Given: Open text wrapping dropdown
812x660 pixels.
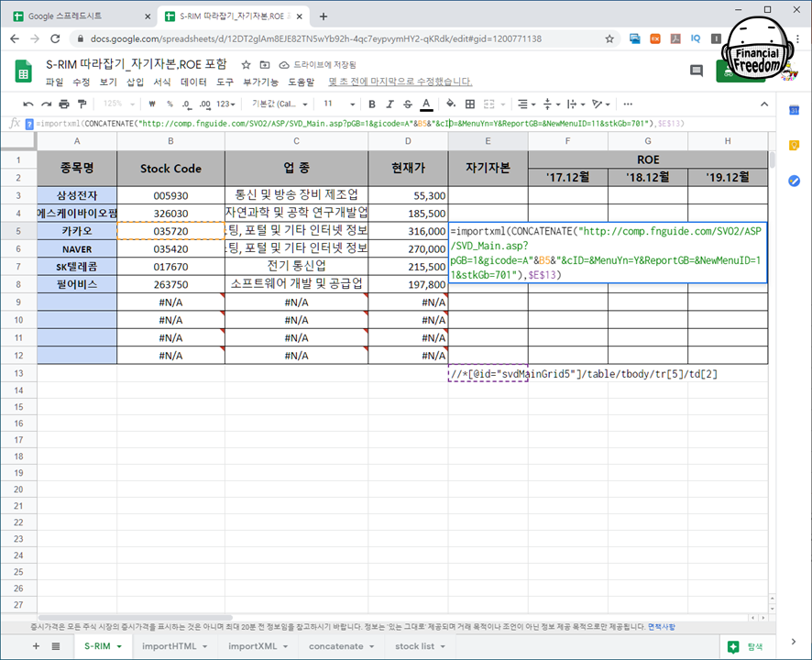Looking at the screenshot, I should pyautogui.click(x=576, y=104).
